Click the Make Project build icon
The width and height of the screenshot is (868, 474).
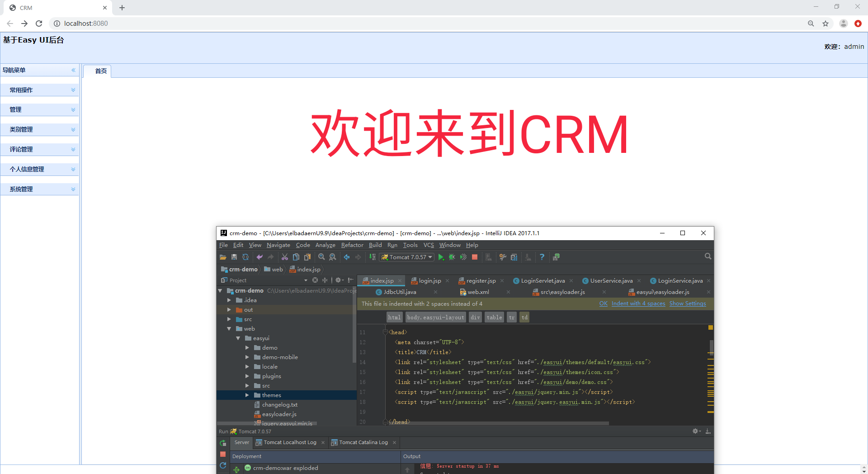point(373,257)
